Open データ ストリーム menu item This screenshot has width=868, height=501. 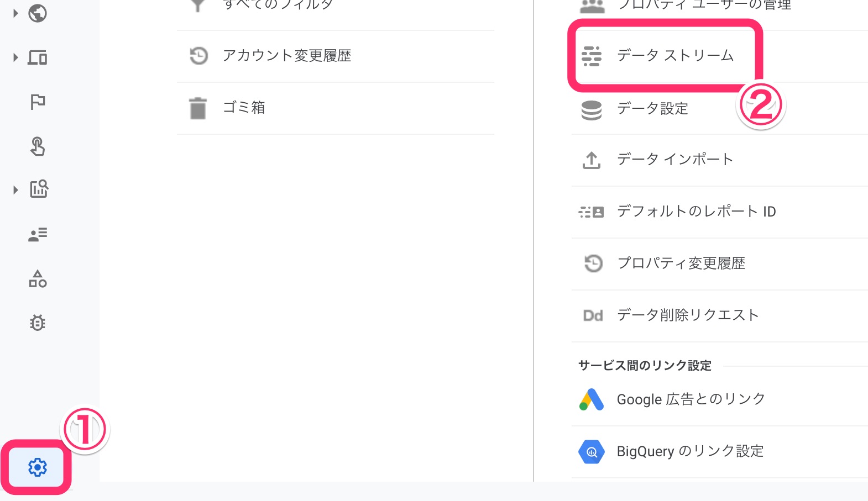tap(675, 56)
